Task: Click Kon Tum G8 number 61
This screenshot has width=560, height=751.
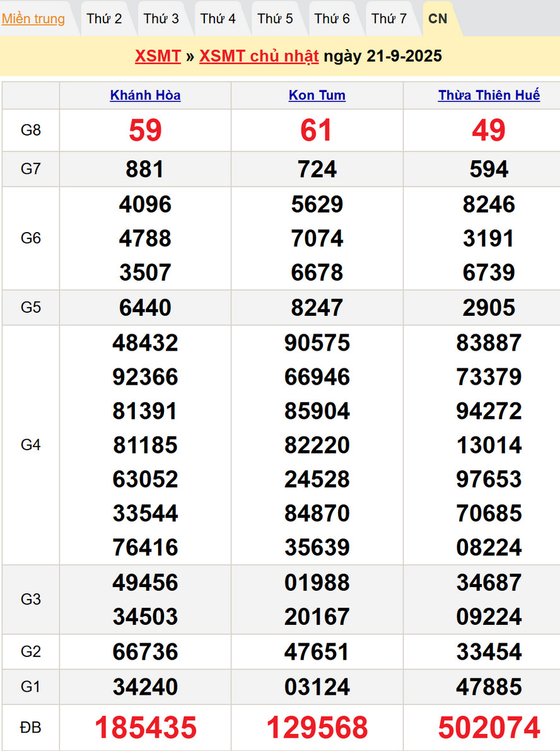Action: click(x=317, y=131)
